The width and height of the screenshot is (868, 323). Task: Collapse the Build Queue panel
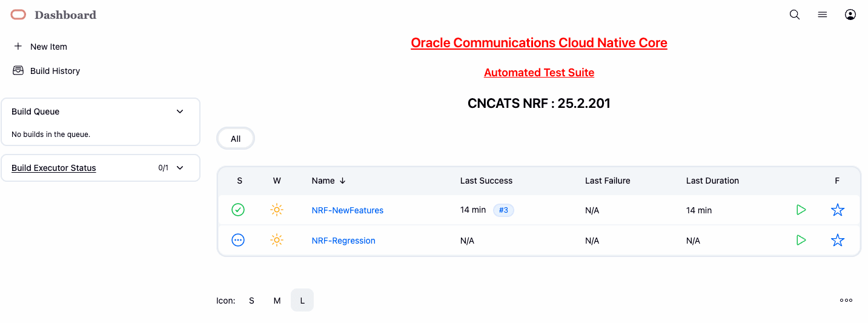(180, 112)
